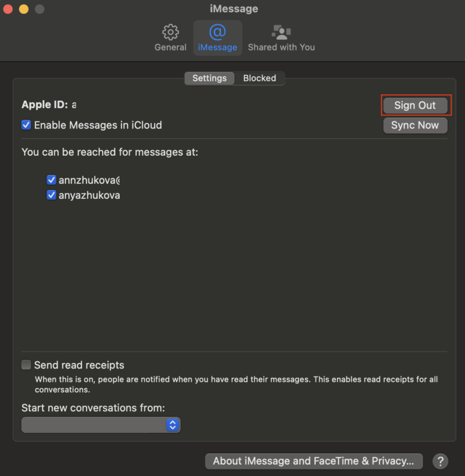The height and width of the screenshot is (476, 465).
Task: Click the Sign Out button
Action: (x=415, y=106)
